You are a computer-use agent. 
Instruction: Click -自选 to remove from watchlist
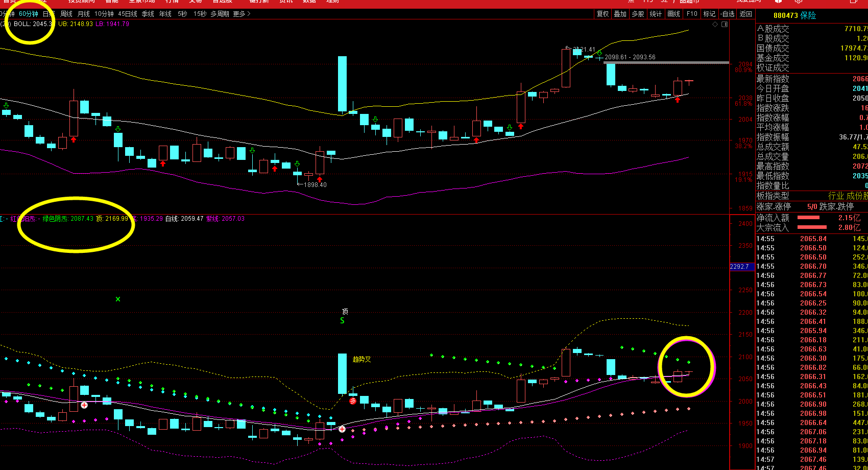pyautogui.click(x=728, y=14)
